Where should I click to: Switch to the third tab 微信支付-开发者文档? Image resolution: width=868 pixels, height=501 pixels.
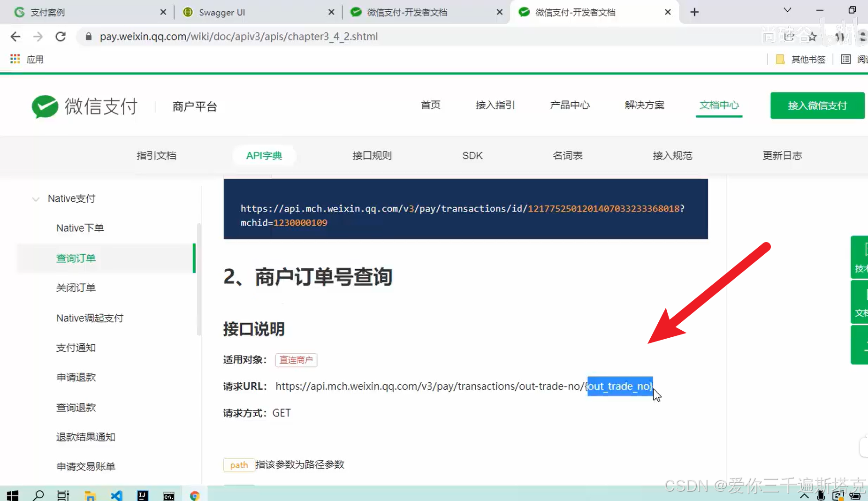pyautogui.click(x=426, y=12)
